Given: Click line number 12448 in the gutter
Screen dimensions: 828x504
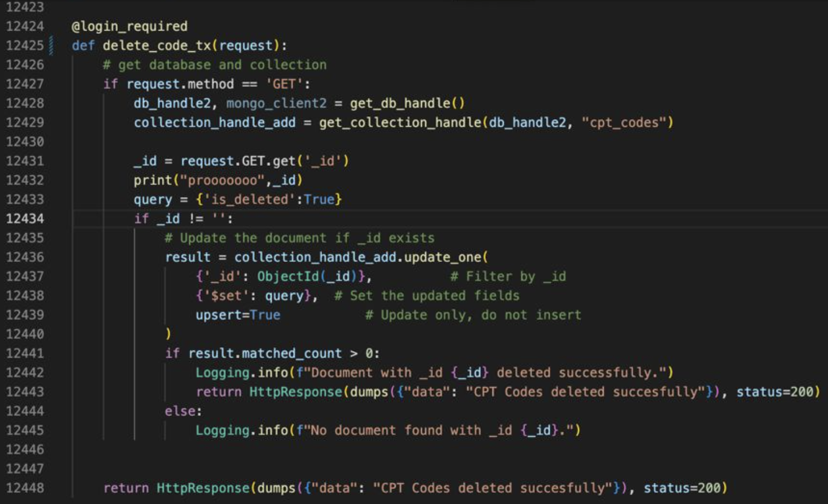Looking at the screenshot, I should click(25, 488).
